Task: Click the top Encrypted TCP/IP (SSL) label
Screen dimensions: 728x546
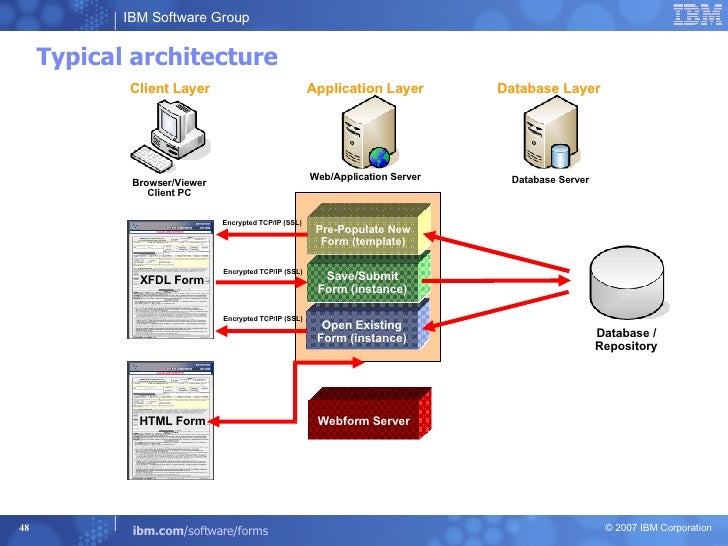Action: [262, 223]
